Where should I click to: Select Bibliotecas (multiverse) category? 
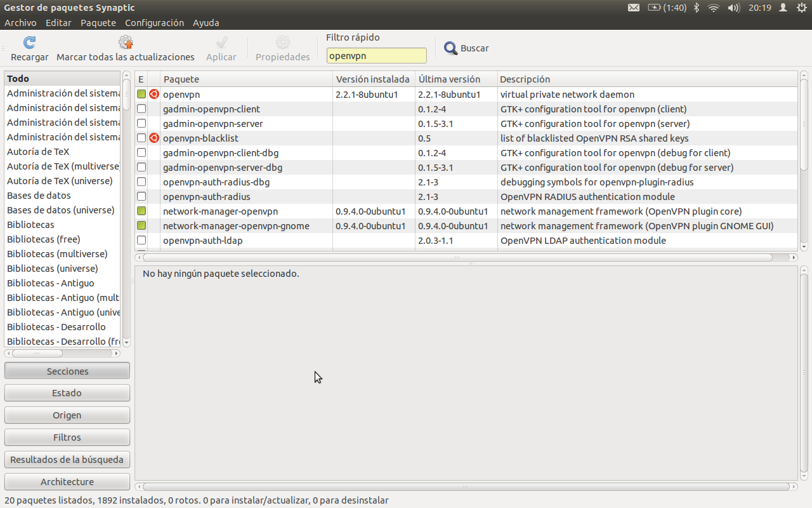tap(62, 254)
